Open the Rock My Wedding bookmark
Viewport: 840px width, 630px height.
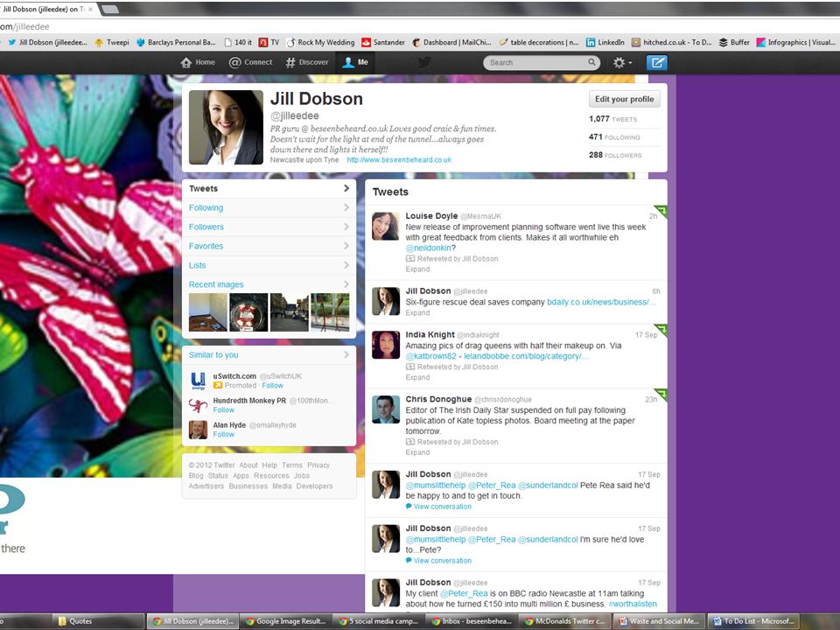[321, 42]
